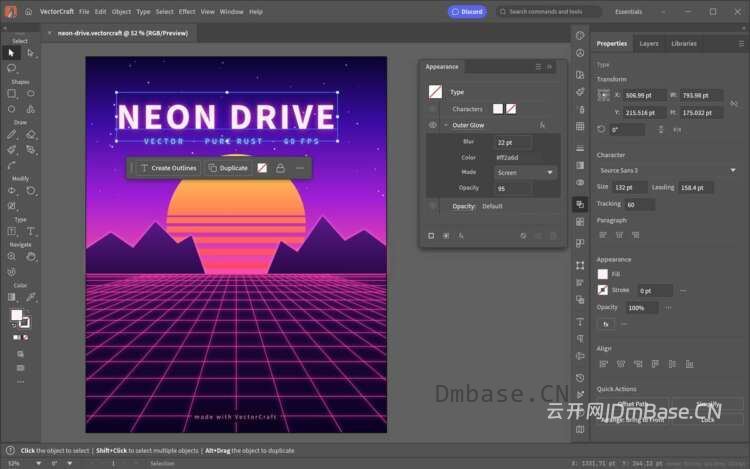Select the Lasso tool
The width and height of the screenshot is (750, 469).
11,68
